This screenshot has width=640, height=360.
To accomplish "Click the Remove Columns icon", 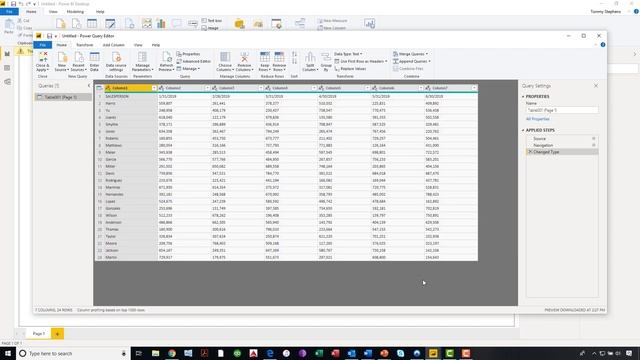I will coord(244,61).
